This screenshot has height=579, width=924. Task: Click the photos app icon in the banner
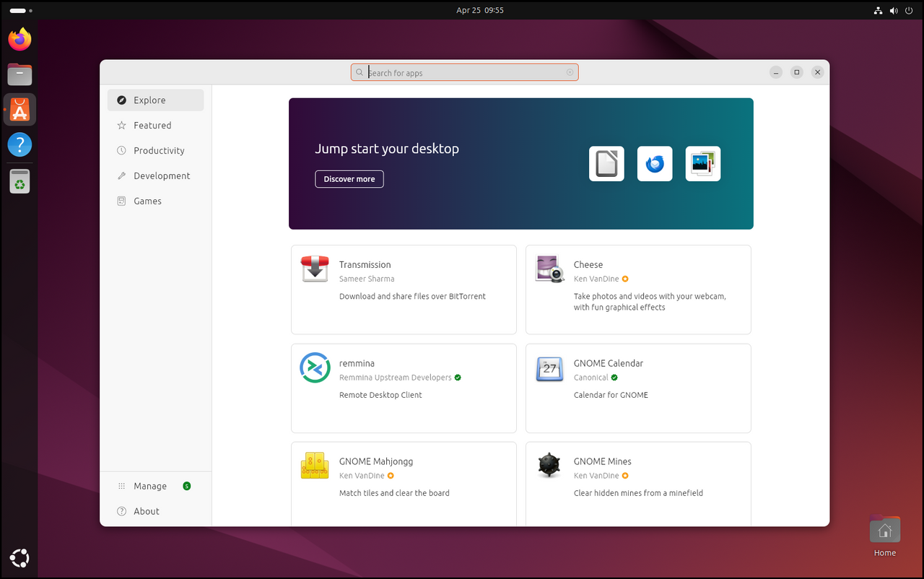point(702,163)
